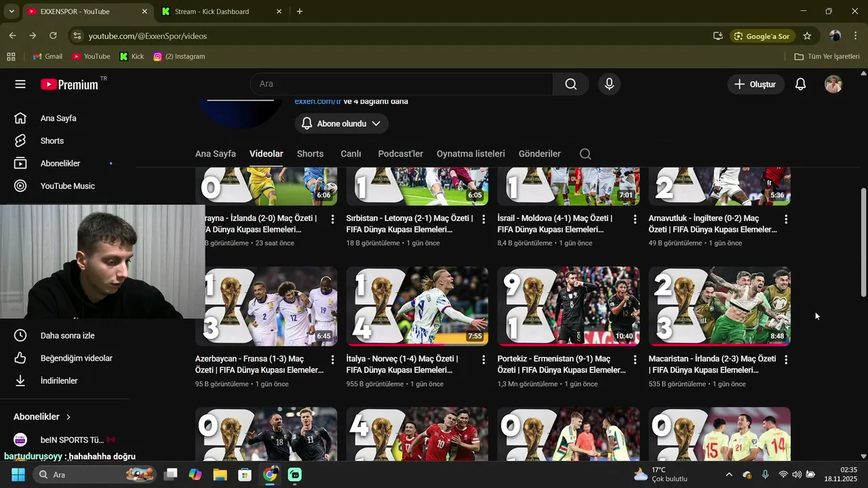Play Macaristan - İrlanda video thumbnail
This screenshot has width=868, height=488.
point(719,306)
